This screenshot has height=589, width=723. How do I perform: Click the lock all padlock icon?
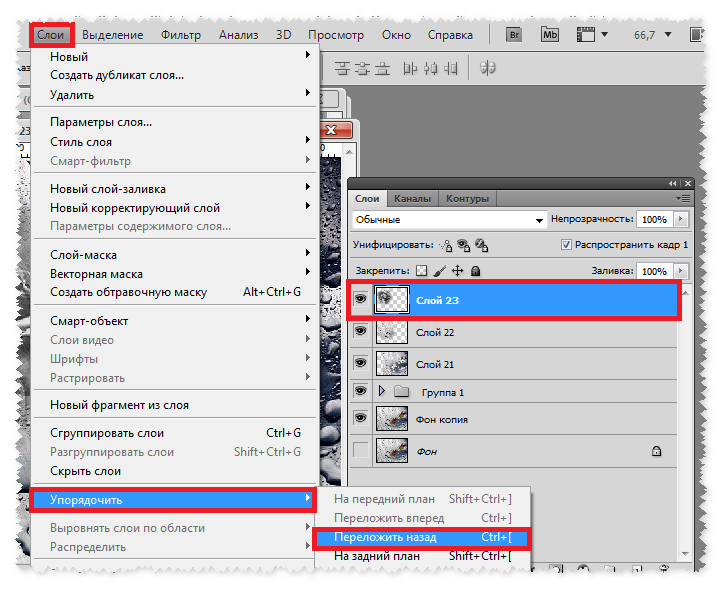475,271
